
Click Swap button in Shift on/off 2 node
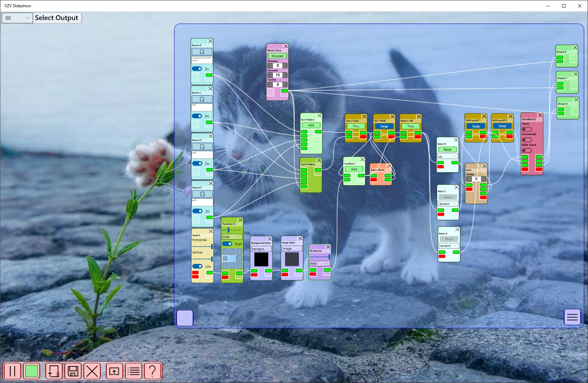point(502,126)
